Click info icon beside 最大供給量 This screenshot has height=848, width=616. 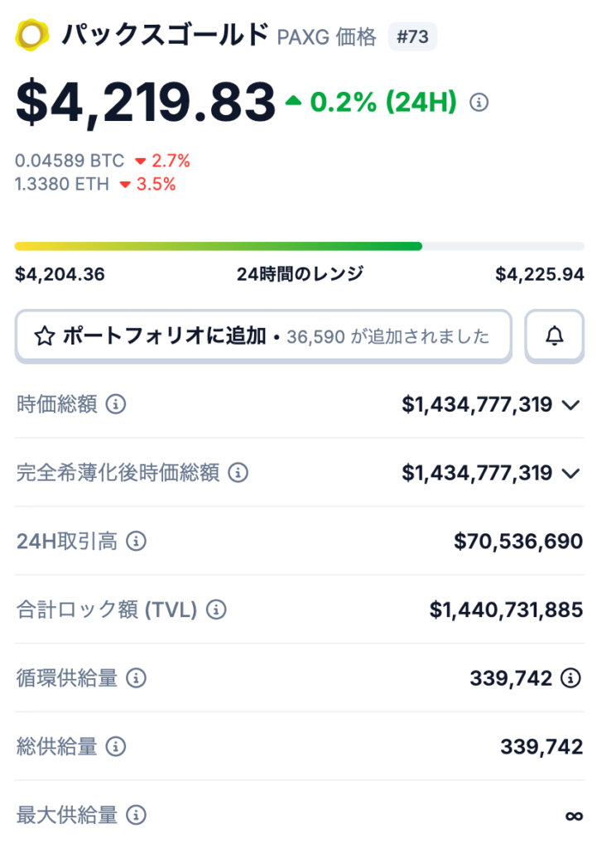136,815
